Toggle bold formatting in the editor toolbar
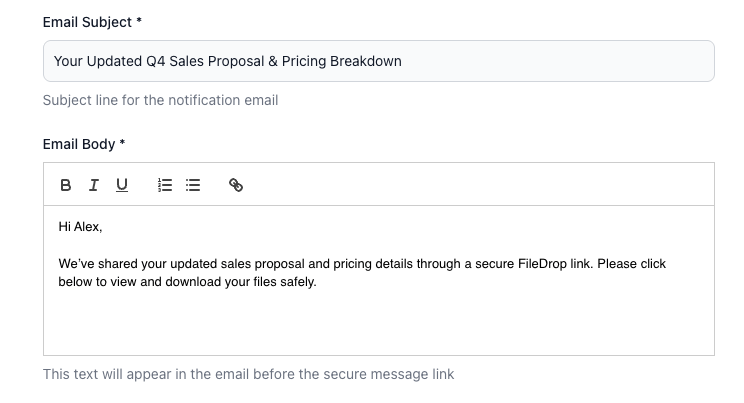Viewport: 744px width, 403px height. point(66,185)
